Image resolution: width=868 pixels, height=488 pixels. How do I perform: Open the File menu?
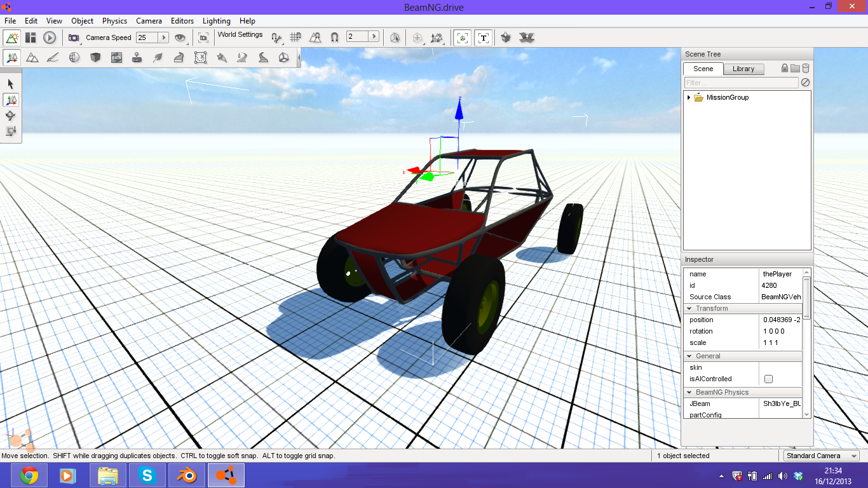click(x=10, y=21)
